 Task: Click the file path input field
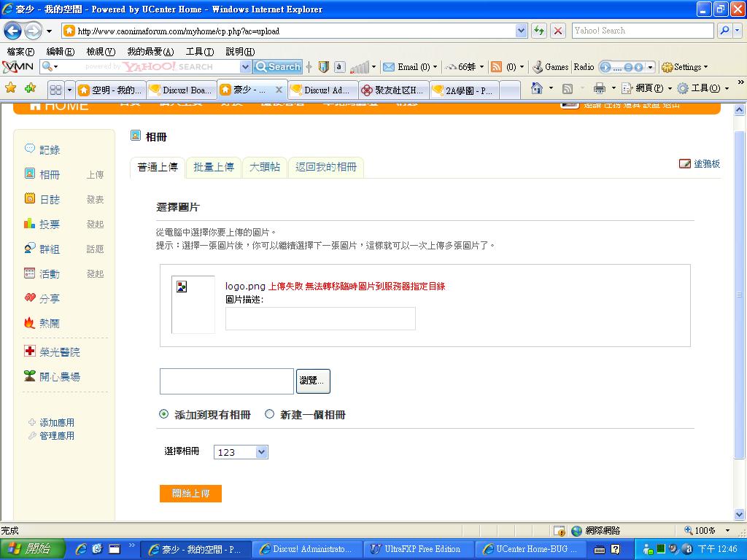click(x=227, y=381)
